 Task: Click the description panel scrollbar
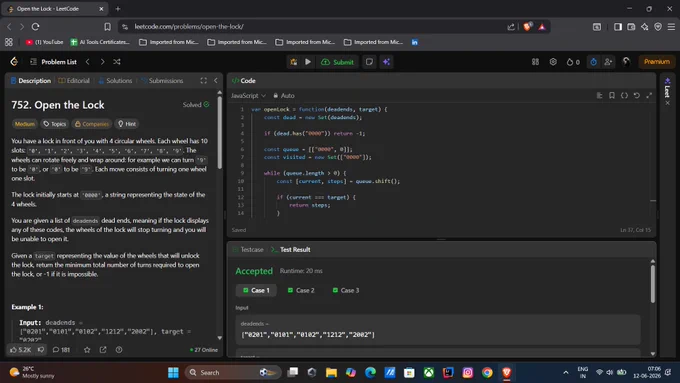pyautogui.click(x=219, y=133)
